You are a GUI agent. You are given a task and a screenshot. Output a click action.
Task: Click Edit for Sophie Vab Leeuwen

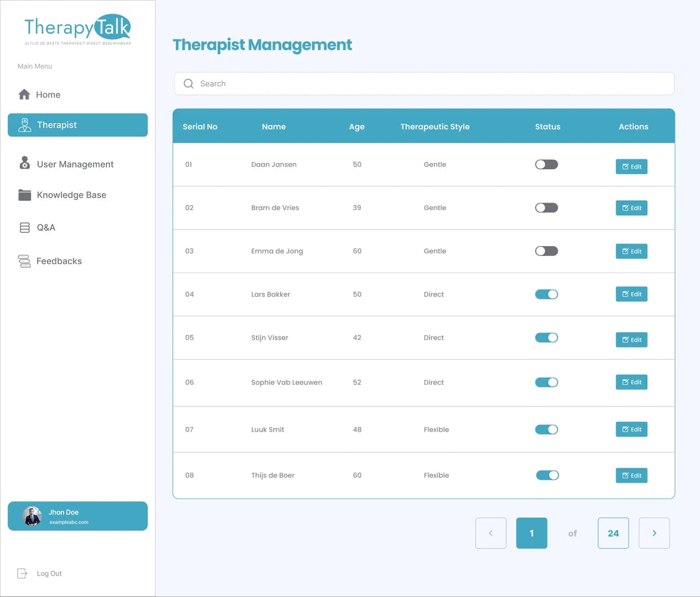(x=632, y=382)
